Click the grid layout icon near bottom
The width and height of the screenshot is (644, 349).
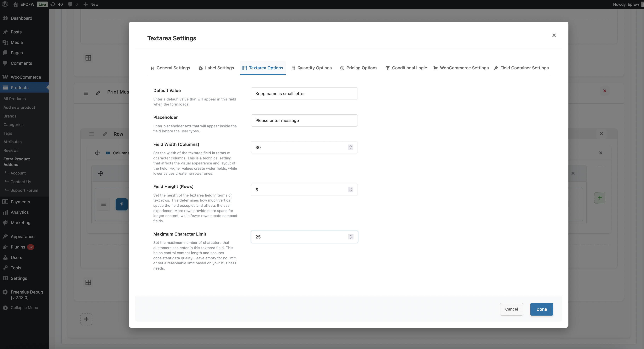[x=88, y=283]
